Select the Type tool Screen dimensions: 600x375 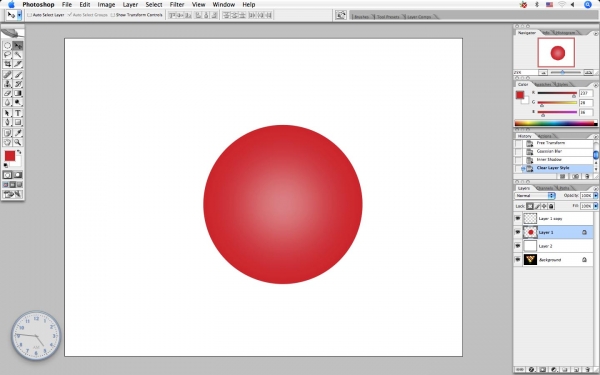(18, 113)
